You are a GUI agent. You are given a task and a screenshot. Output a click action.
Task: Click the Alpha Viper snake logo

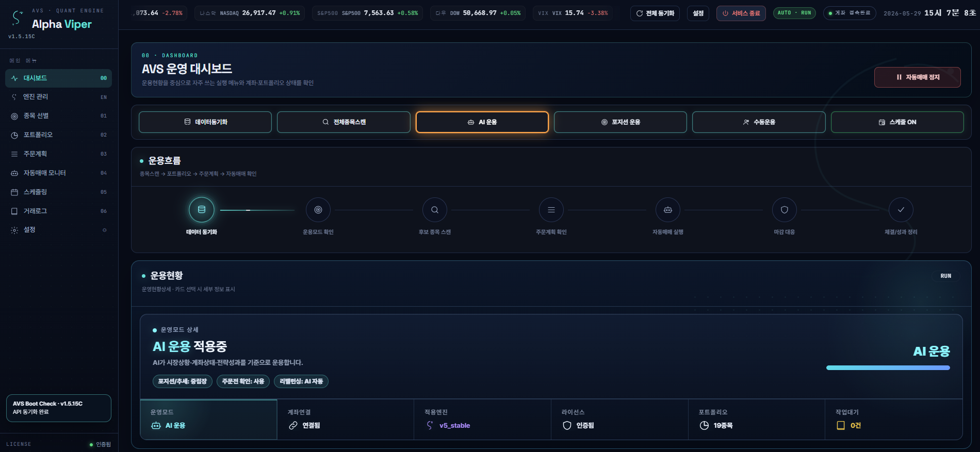click(18, 18)
